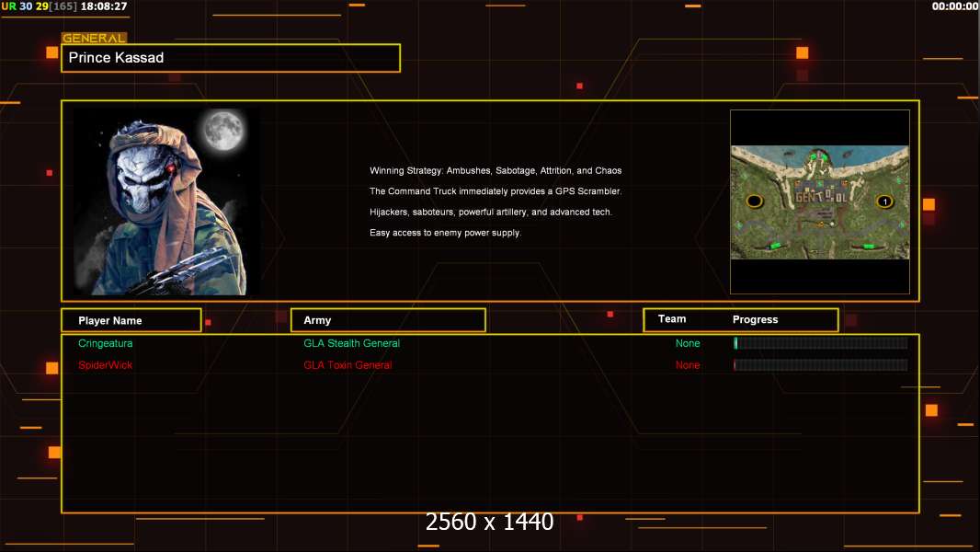Click the Easy access to enemy power line
Screen dimensions: 980x552
point(445,233)
